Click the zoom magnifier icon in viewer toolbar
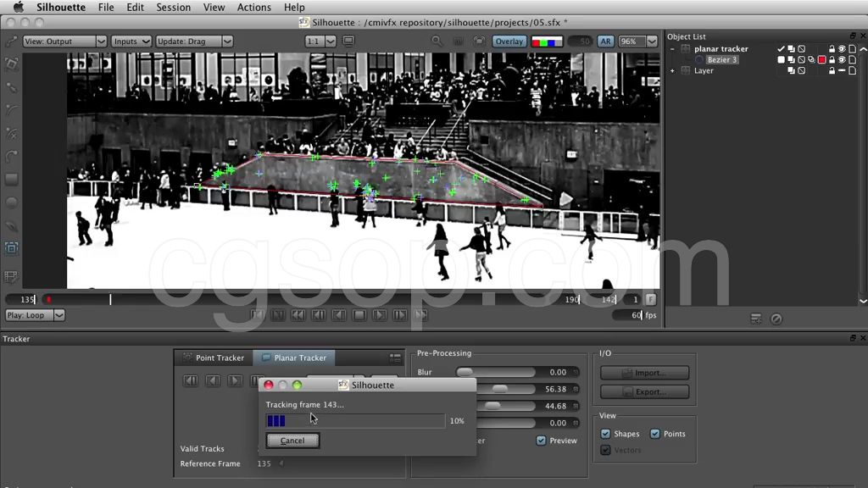Viewport: 868px width, 488px height. 437,42
